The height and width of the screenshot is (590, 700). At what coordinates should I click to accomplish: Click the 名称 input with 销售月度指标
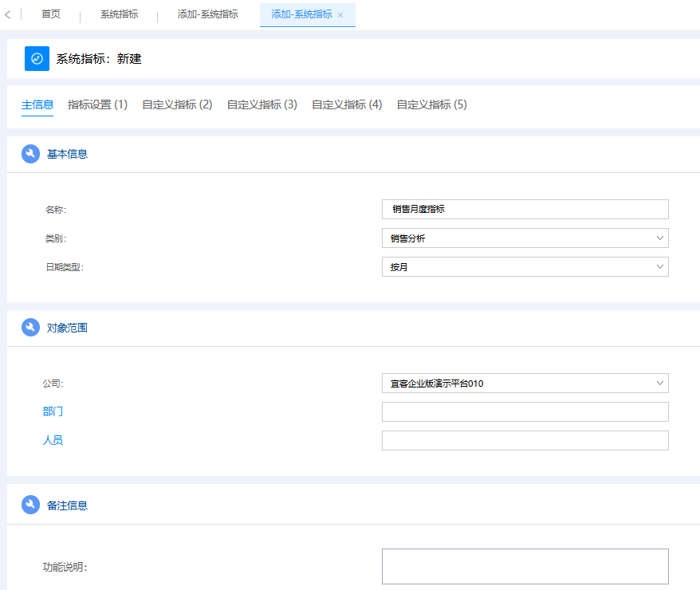[525, 210]
